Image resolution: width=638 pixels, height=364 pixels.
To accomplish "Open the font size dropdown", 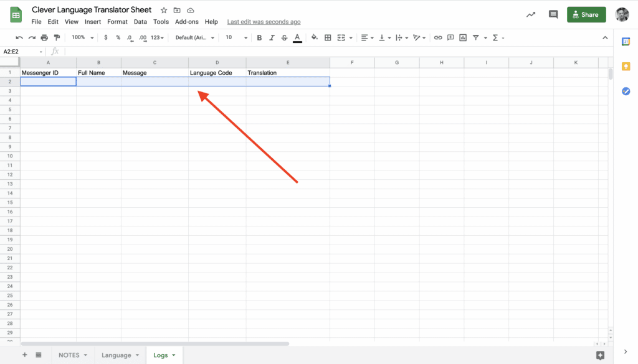I will pyautogui.click(x=236, y=38).
